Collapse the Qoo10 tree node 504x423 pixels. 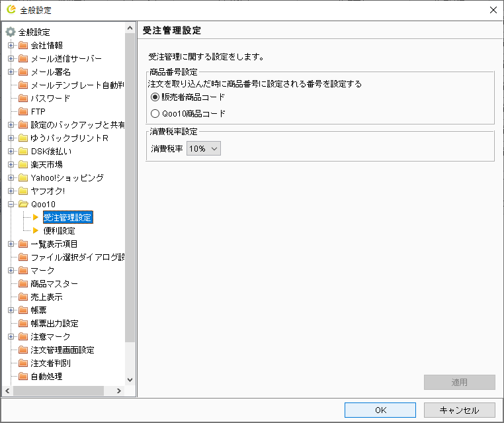pos(11,204)
